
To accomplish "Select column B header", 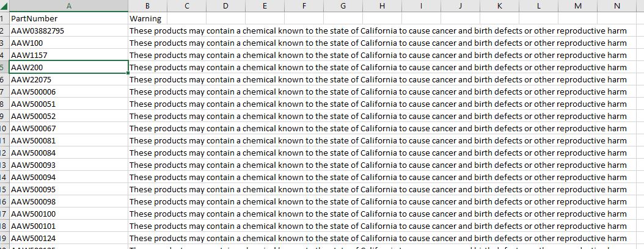I will tap(147, 5).
